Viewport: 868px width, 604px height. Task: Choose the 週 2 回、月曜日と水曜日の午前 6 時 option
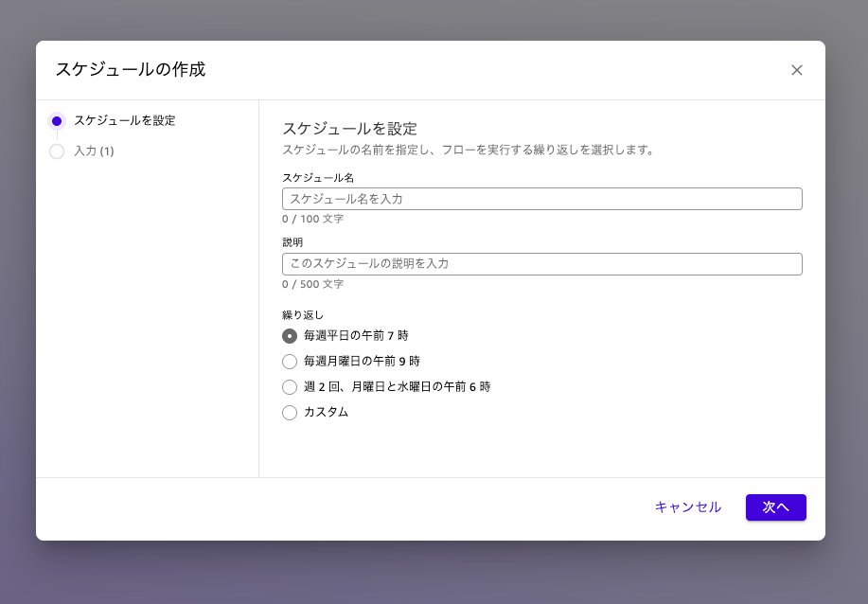[290, 386]
